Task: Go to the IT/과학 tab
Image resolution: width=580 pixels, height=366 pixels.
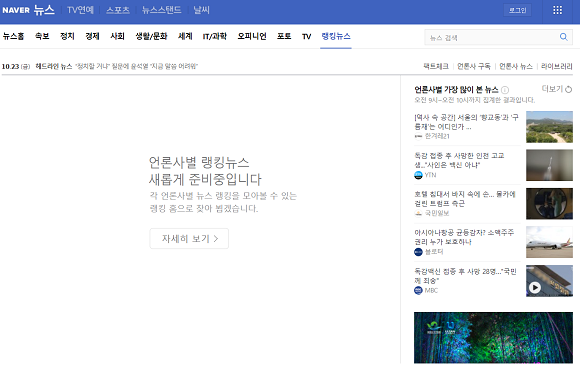Action: 215,36
